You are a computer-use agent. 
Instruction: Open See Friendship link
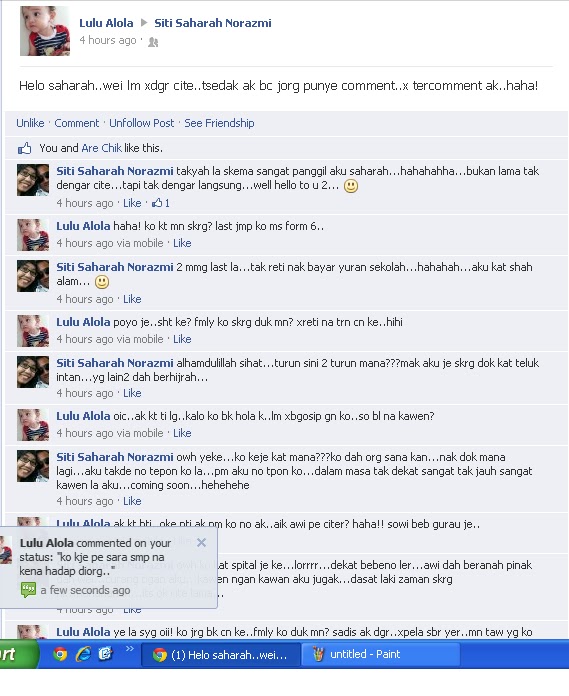pyautogui.click(x=219, y=123)
